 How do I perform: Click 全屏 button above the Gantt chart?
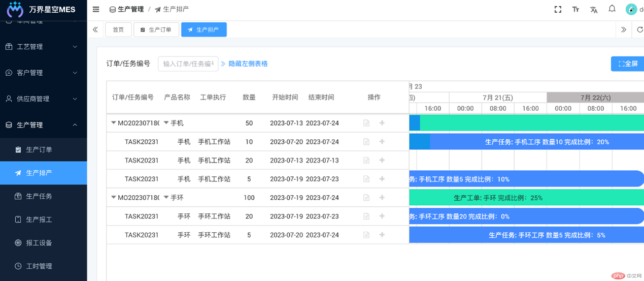[x=628, y=64]
